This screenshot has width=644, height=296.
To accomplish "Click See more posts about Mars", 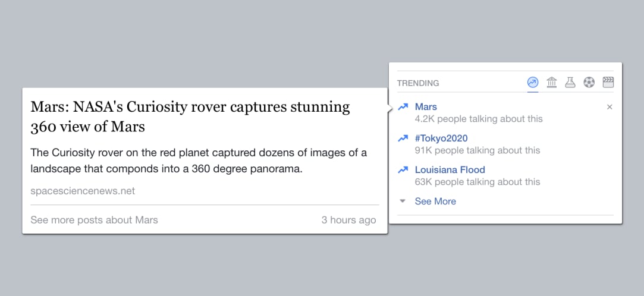I will tap(94, 220).
